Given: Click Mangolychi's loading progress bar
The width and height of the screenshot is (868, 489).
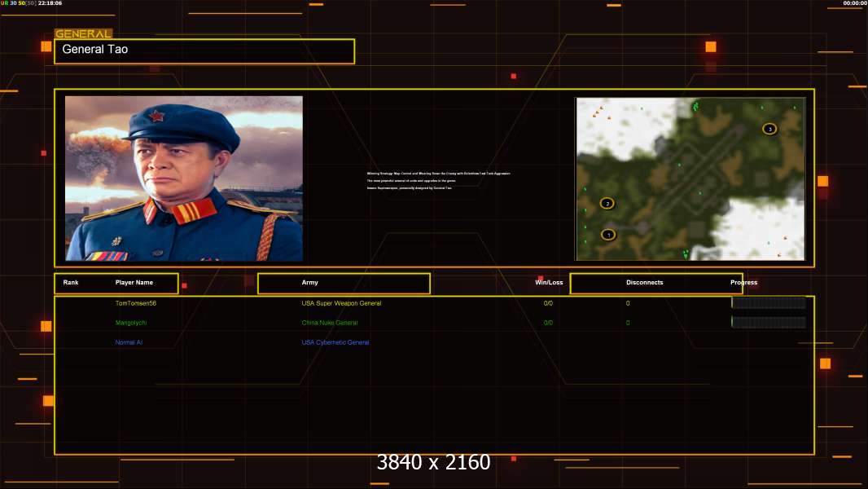Looking at the screenshot, I should (x=769, y=322).
